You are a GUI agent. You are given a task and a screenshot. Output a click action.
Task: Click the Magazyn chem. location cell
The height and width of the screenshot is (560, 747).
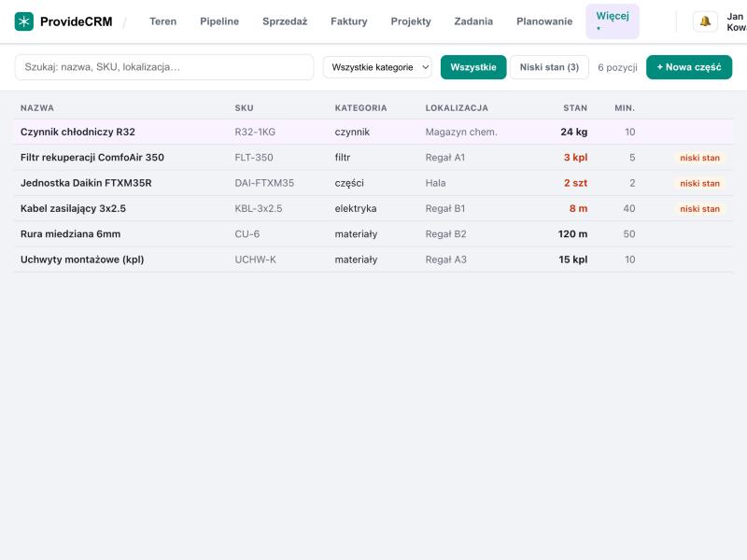point(461,132)
